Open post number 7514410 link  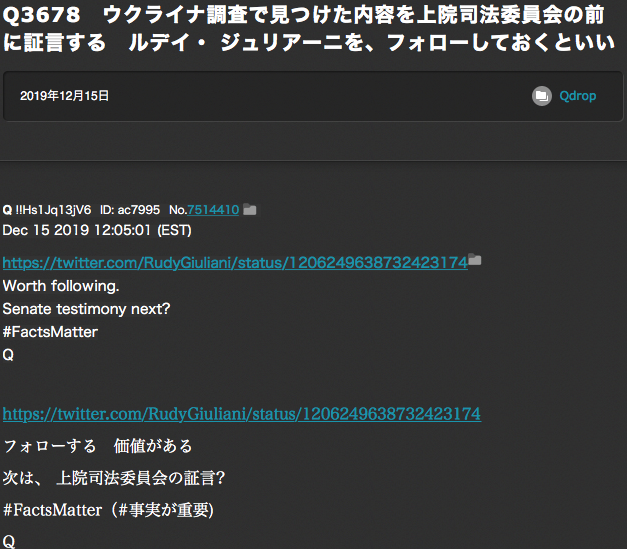point(213,210)
